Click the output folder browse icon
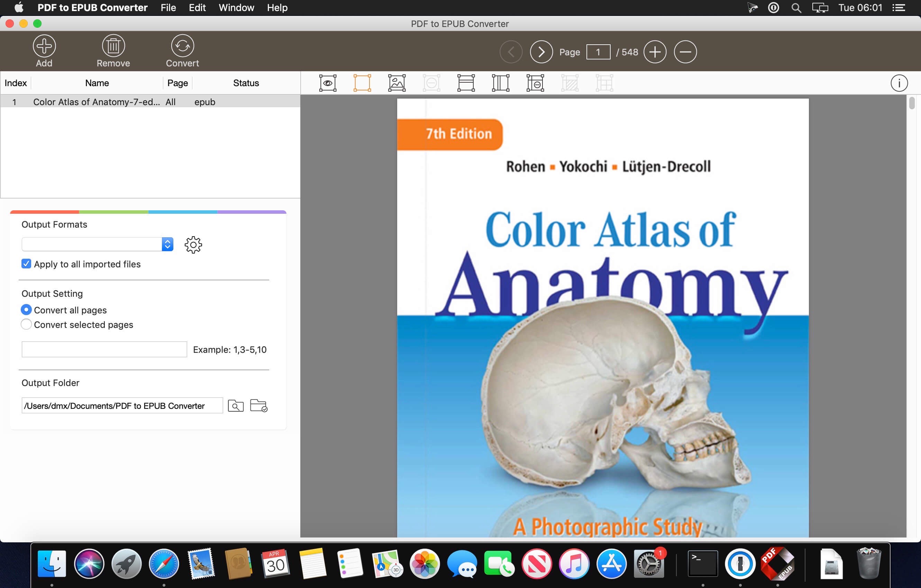 259,405
